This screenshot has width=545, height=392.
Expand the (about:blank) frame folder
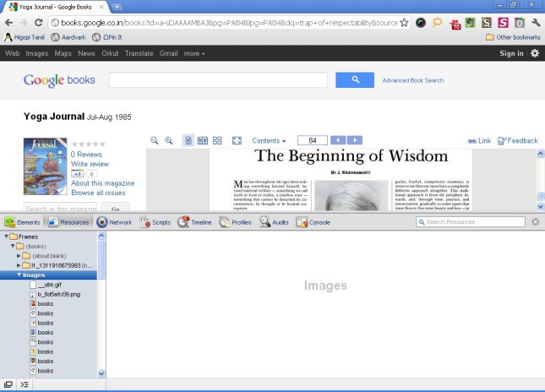19,255
